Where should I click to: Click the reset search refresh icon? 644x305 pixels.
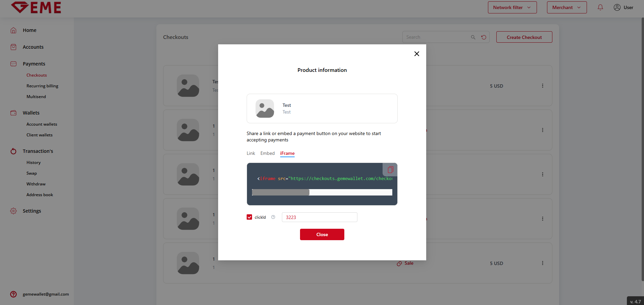tap(484, 37)
